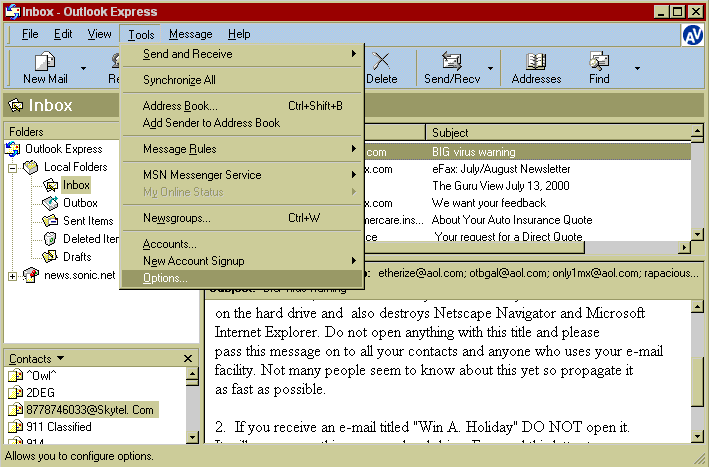
Task: Open the File menu
Action: pyautogui.click(x=30, y=34)
